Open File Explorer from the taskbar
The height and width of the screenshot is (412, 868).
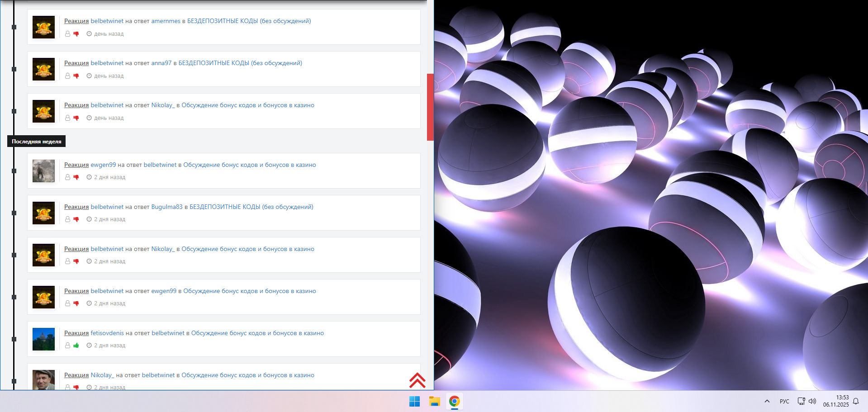pyautogui.click(x=434, y=402)
